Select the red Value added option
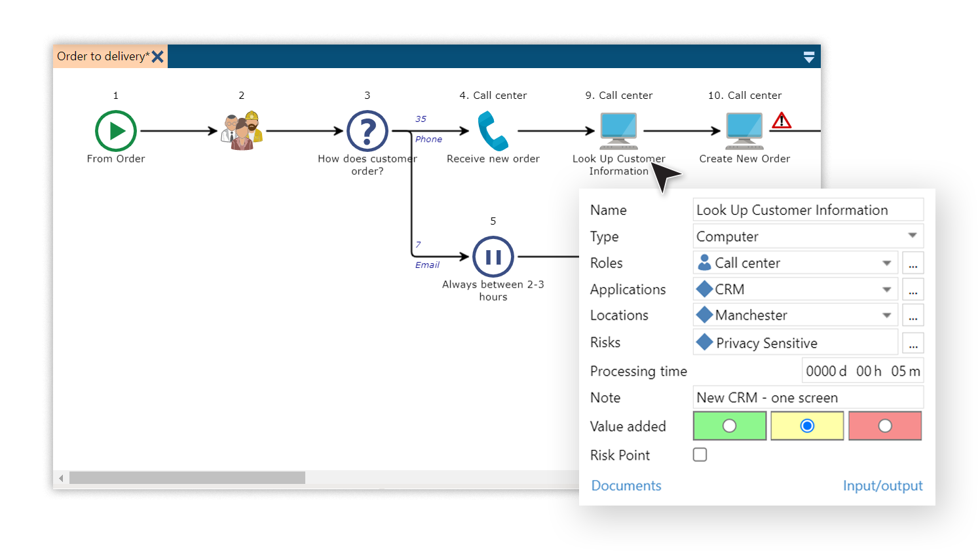 885,426
